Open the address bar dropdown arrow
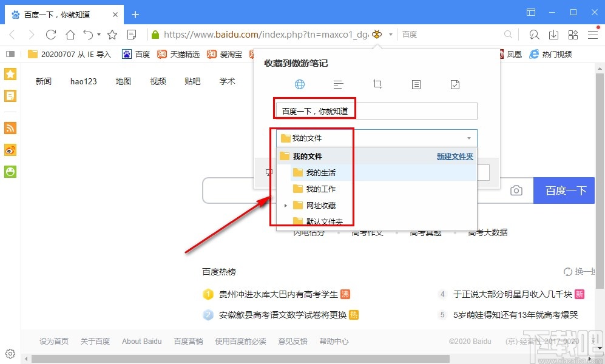This screenshot has height=364, width=605. [x=390, y=35]
